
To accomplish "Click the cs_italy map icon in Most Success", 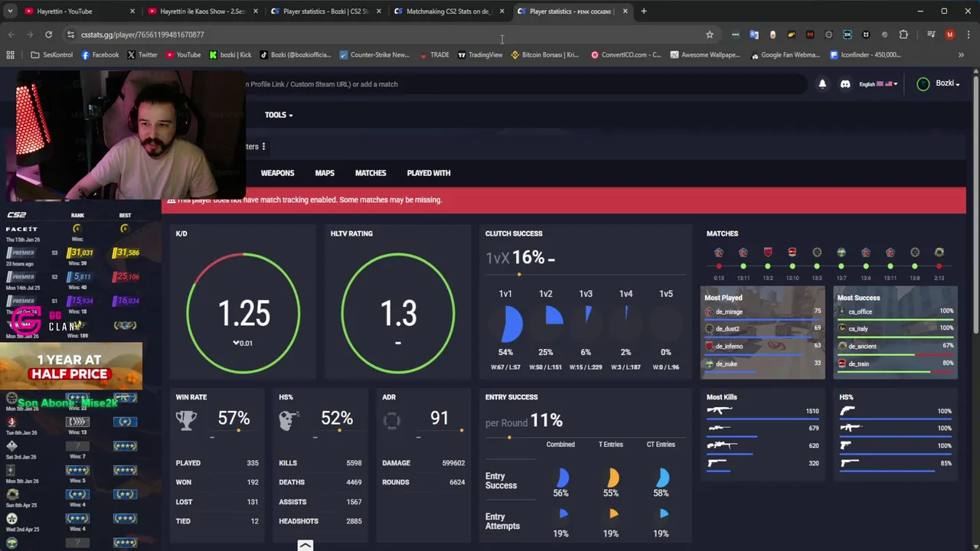I will coord(842,329).
